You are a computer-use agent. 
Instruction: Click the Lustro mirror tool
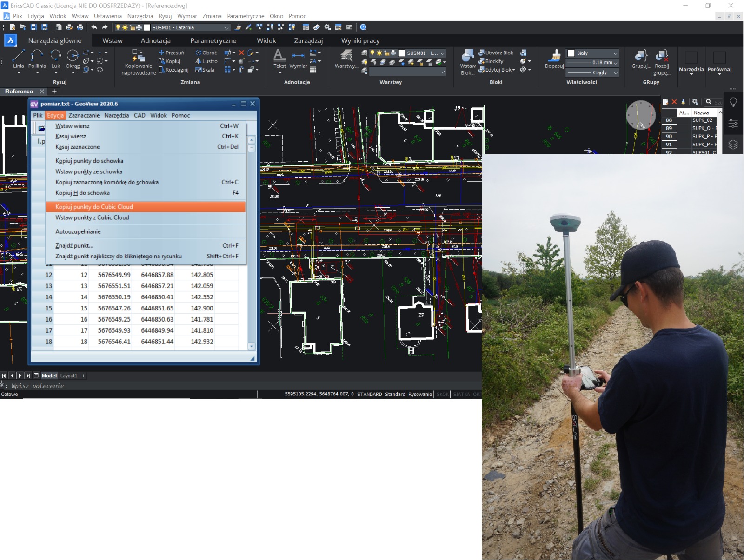(x=206, y=61)
